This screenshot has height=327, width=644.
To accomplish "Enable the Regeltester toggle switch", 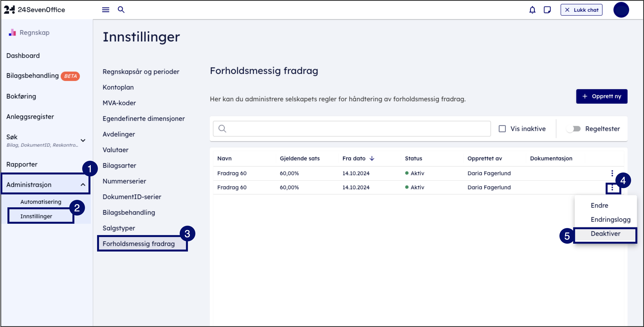I will point(574,129).
